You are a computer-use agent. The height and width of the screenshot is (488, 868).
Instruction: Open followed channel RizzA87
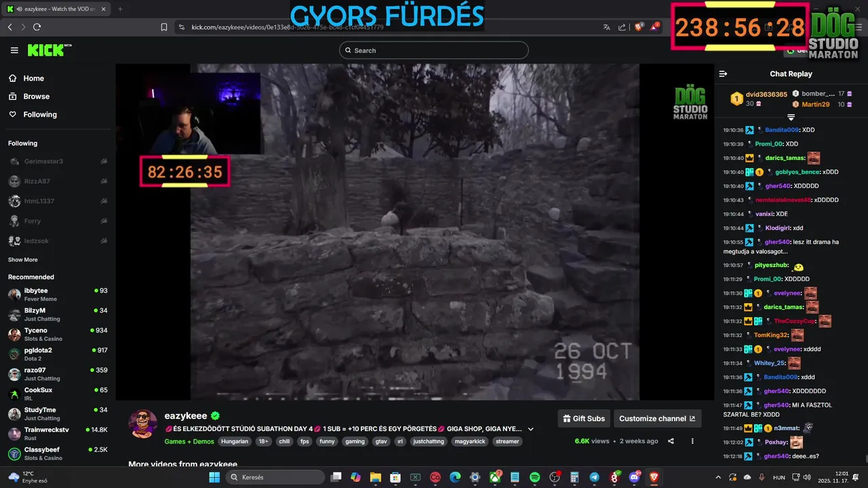58,181
